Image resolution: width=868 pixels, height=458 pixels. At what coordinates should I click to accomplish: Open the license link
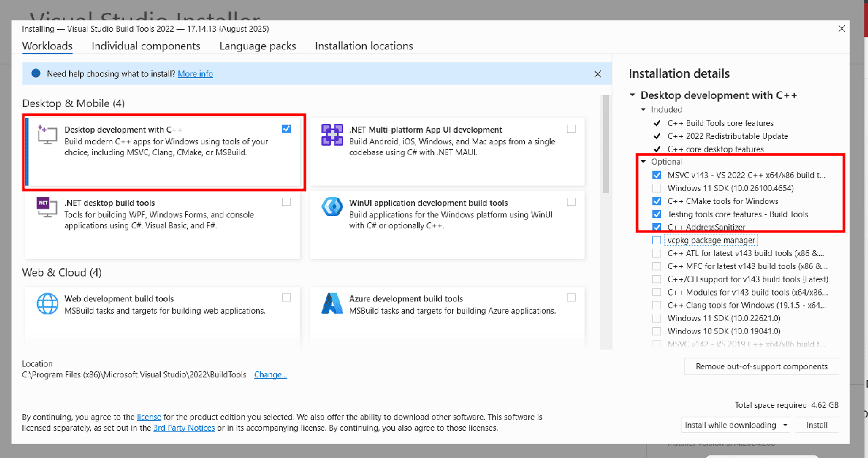coord(149,417)
